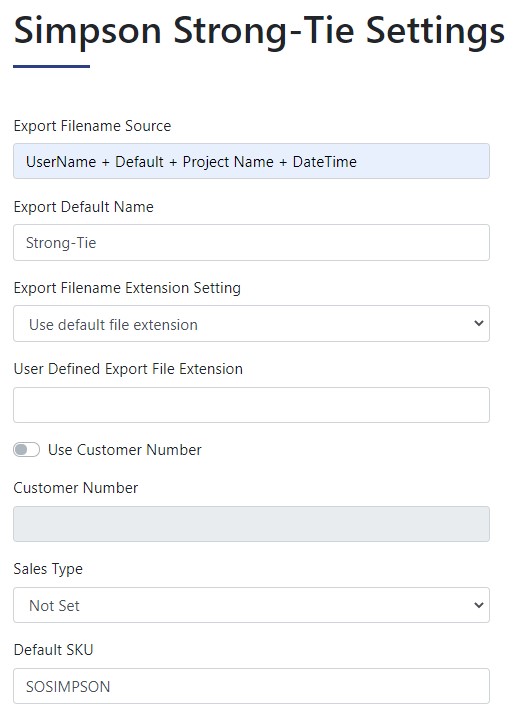Click the Export Filename Source label

point(92,126)
